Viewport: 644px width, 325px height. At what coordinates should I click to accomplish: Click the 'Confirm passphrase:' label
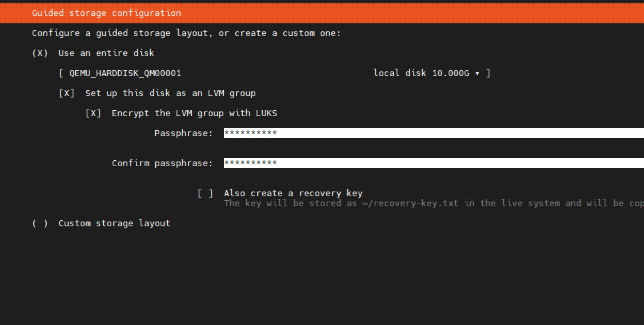point(162,163)
